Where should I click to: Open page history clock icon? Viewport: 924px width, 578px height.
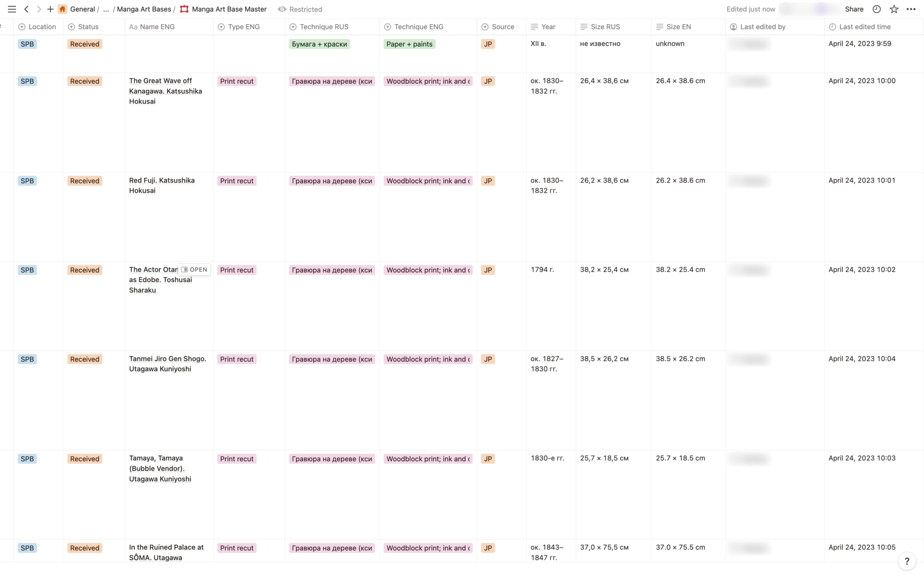point(877,9)
